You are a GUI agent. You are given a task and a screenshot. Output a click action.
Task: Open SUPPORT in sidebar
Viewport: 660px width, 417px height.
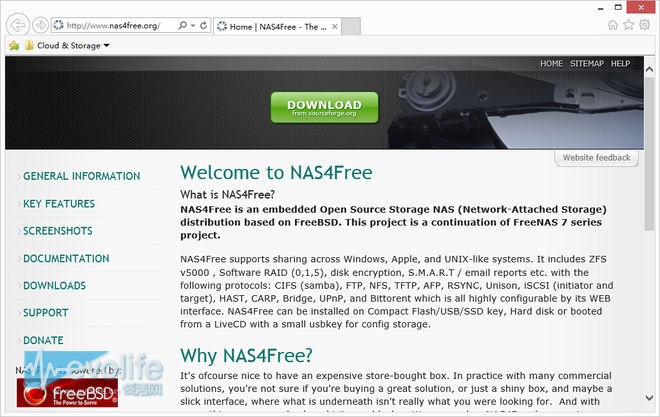pyautogui.click(x=45, y=313)
